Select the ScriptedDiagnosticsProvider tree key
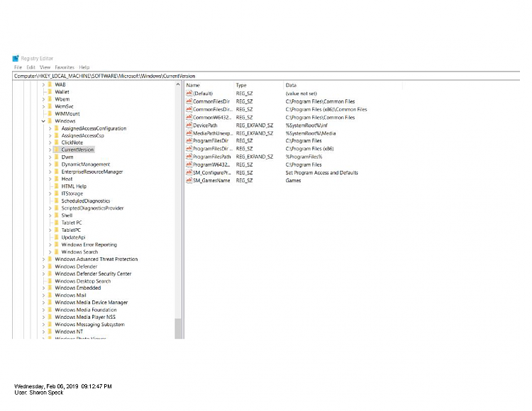 pos(92,208)
